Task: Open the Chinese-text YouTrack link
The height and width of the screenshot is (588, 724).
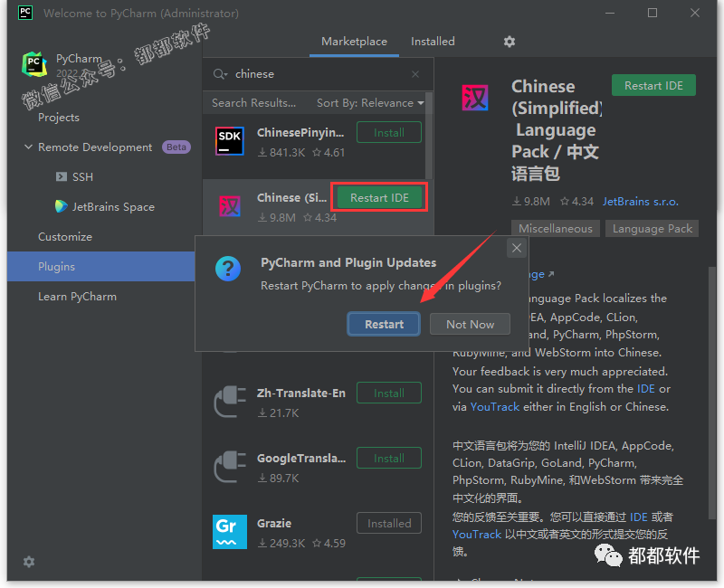Action: pos(477,535)
